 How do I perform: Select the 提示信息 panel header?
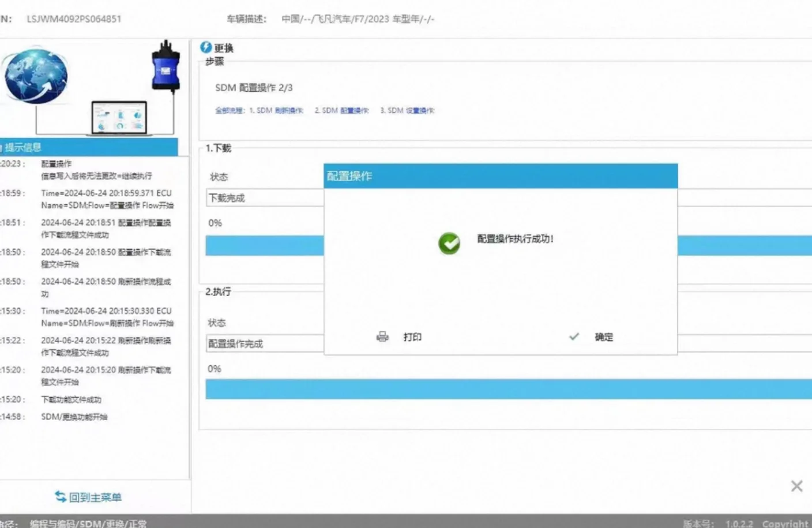tap(89, 147)
